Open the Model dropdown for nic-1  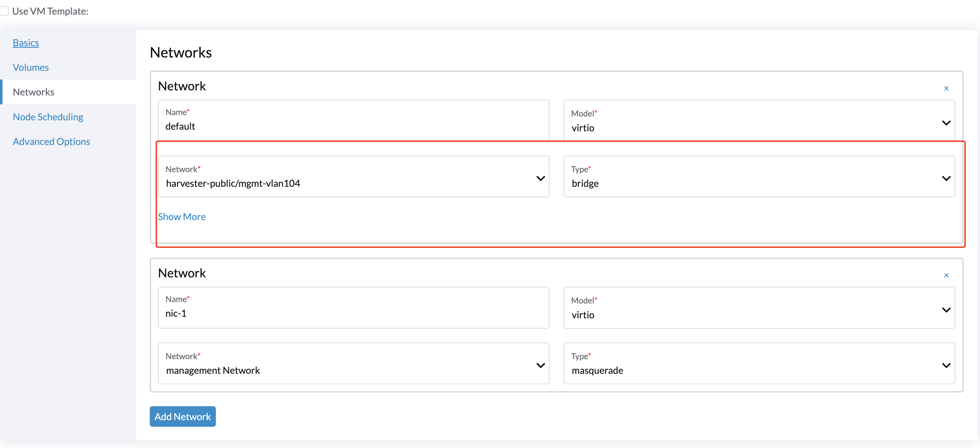point(946,309)
